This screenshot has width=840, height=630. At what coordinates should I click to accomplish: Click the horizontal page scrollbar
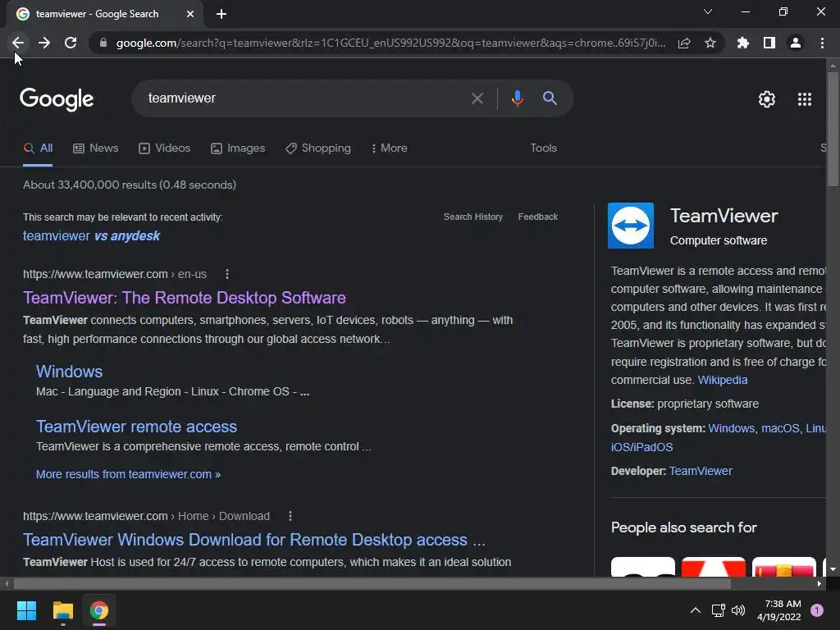[x=372, y=584]
